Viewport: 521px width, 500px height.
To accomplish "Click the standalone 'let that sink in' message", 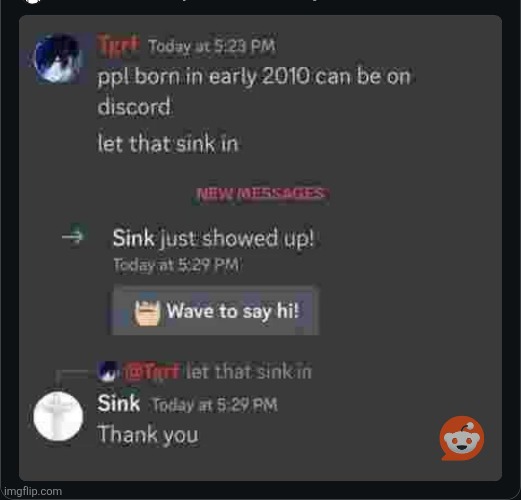I will point(168,144).
